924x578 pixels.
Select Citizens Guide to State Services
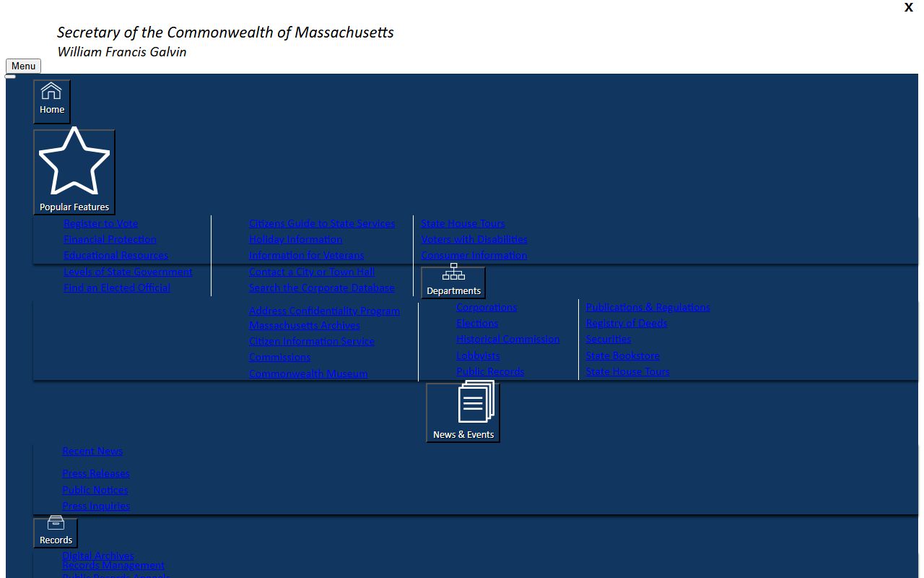[x=322, y=223]
